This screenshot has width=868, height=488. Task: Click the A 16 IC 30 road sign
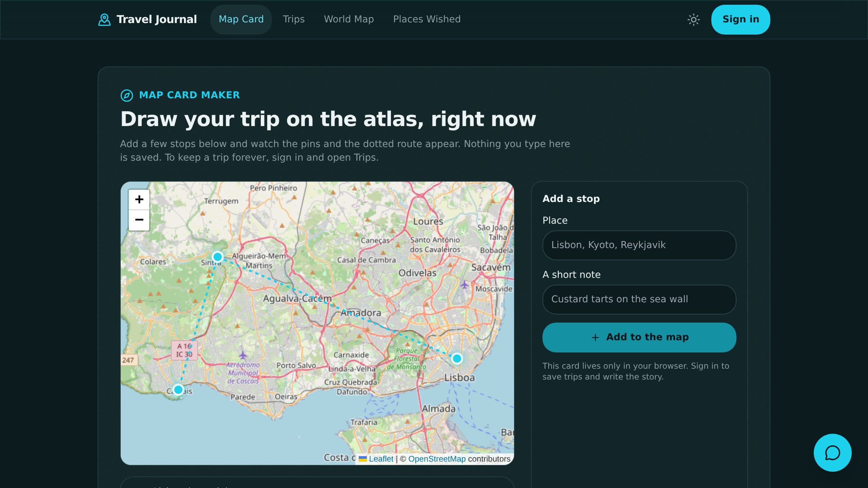tap(184, 350)
